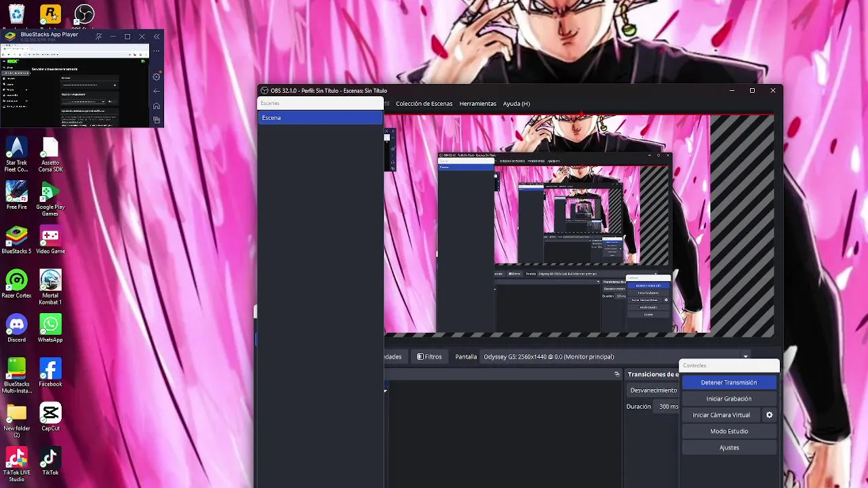
Task: Open the WhatsApp desktop icon
Action: point(50,329)
